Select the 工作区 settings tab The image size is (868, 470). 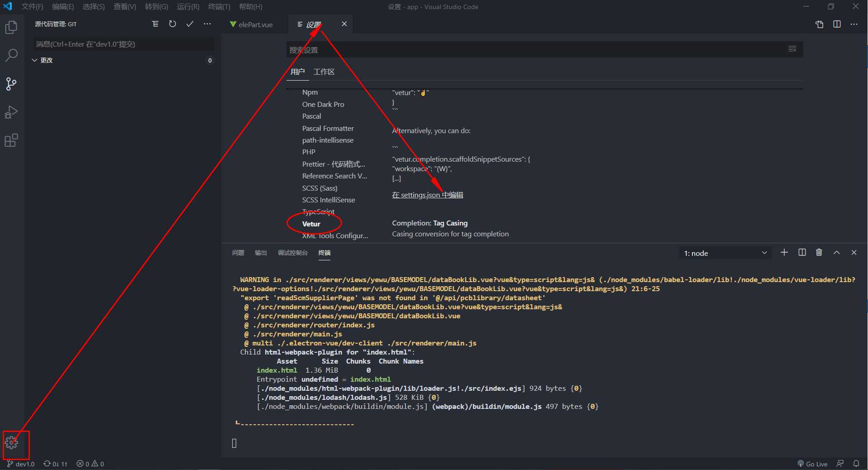(x=324, y=72)
